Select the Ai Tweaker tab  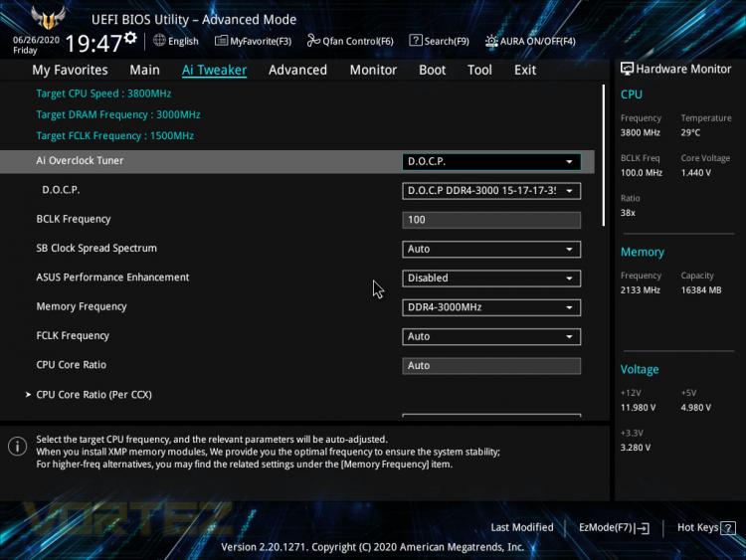[x=214, y=70]
